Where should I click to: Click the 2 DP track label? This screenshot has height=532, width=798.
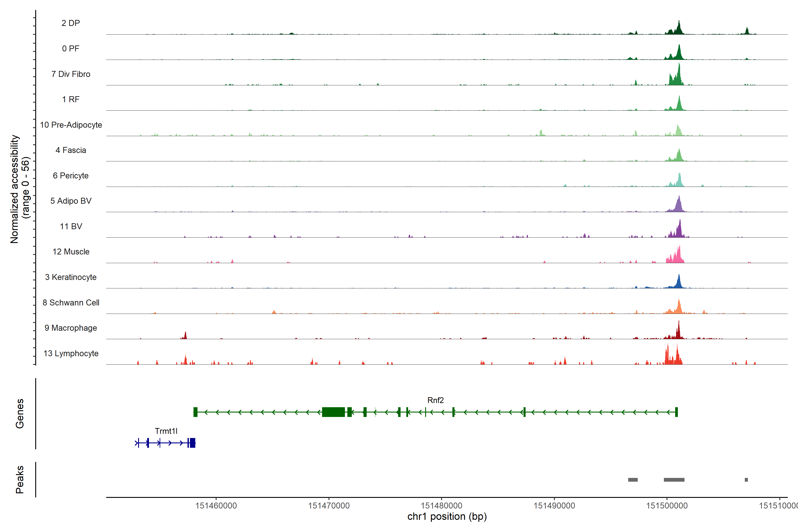70,23
